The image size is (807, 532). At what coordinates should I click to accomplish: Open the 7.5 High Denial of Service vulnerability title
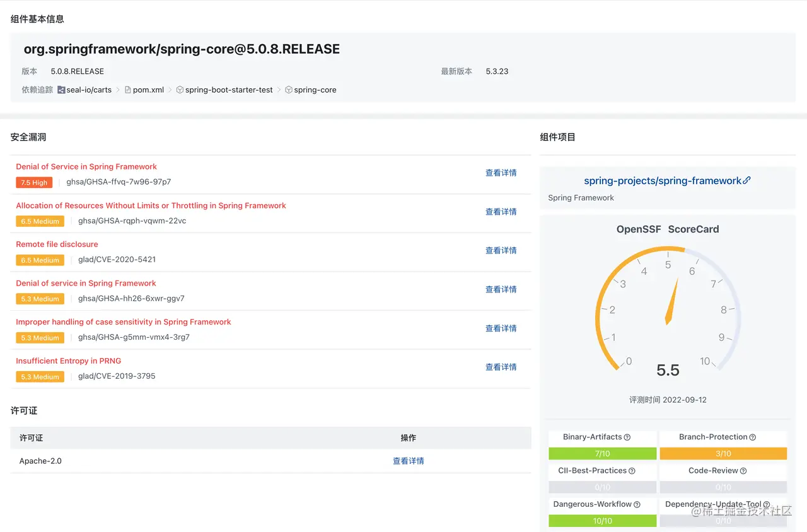(86, 166)
